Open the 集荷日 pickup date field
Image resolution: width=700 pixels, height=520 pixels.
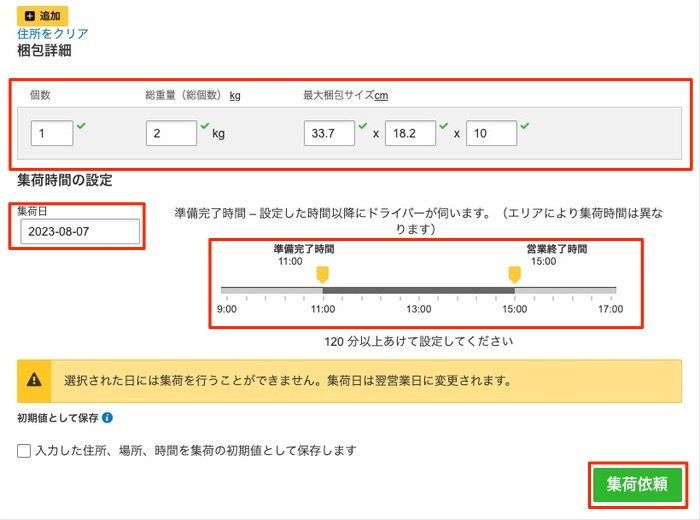coord(80,232)
